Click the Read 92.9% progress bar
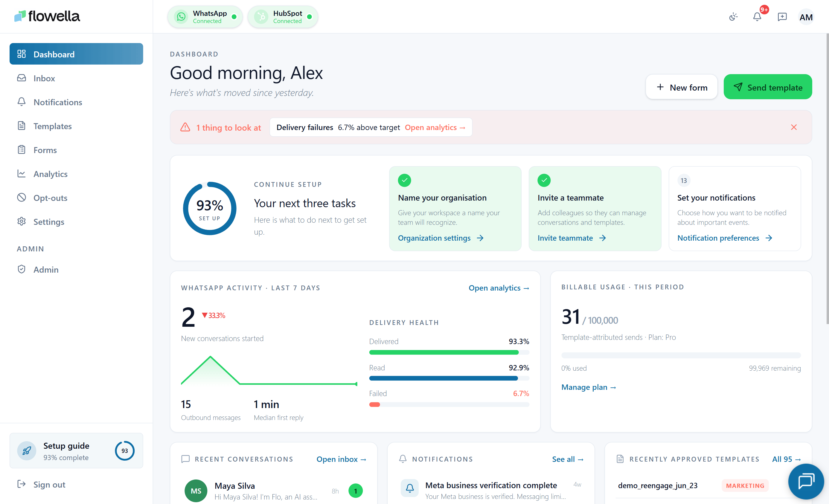The height and width of the screenshot is (504, 829). (x=449, y=378)
